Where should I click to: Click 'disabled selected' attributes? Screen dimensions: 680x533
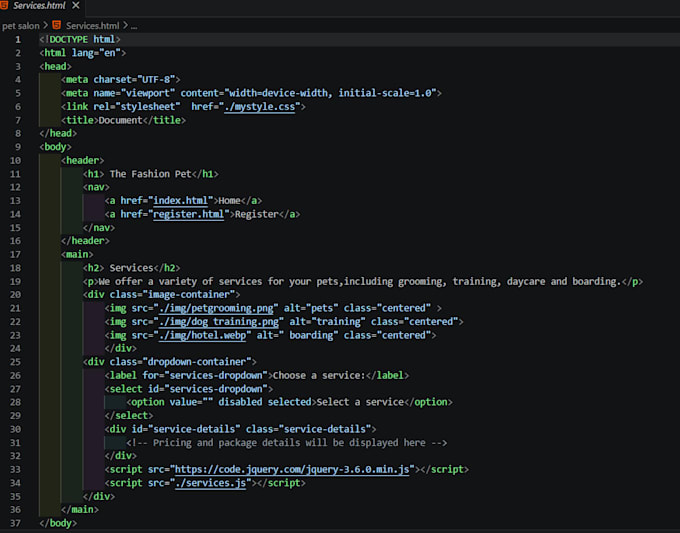tap(265, 402)
